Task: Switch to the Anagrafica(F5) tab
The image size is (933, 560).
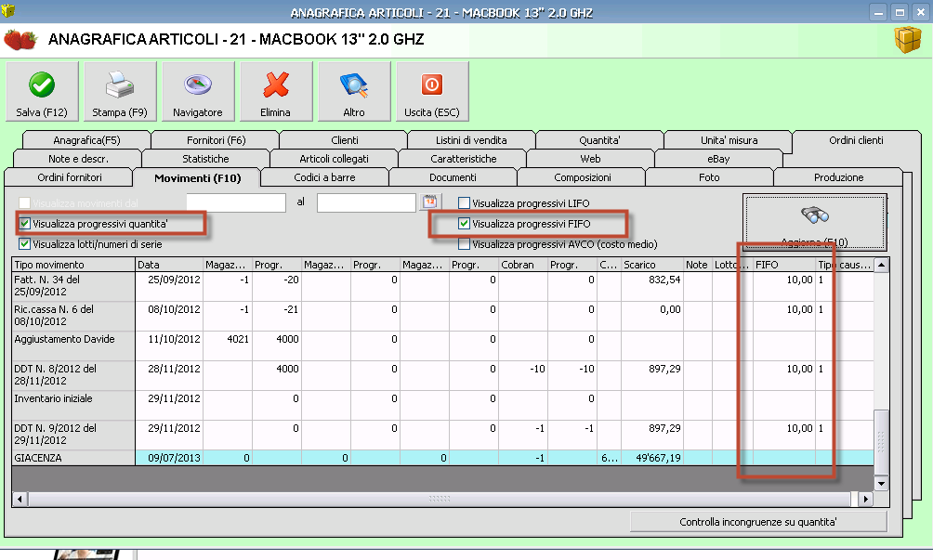Action: (x=86, y=140)
